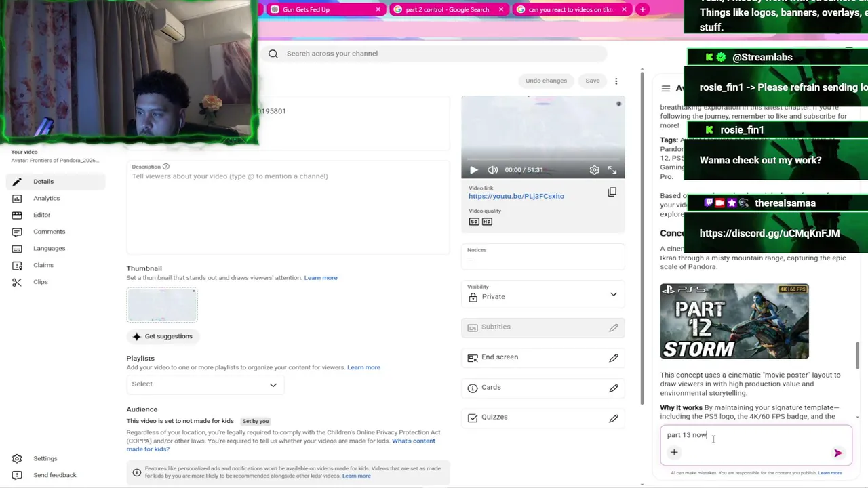Mute the video preview volume

coord(493,170)
